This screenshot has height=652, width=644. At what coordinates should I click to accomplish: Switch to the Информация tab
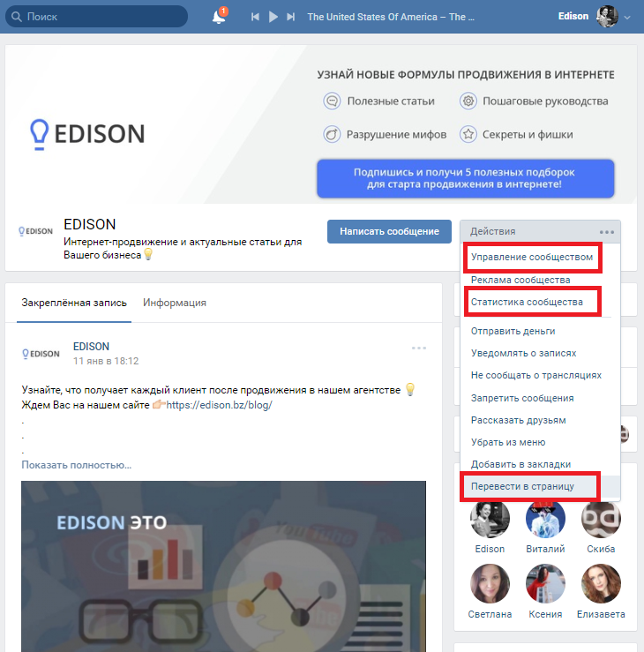click(175, 302)
